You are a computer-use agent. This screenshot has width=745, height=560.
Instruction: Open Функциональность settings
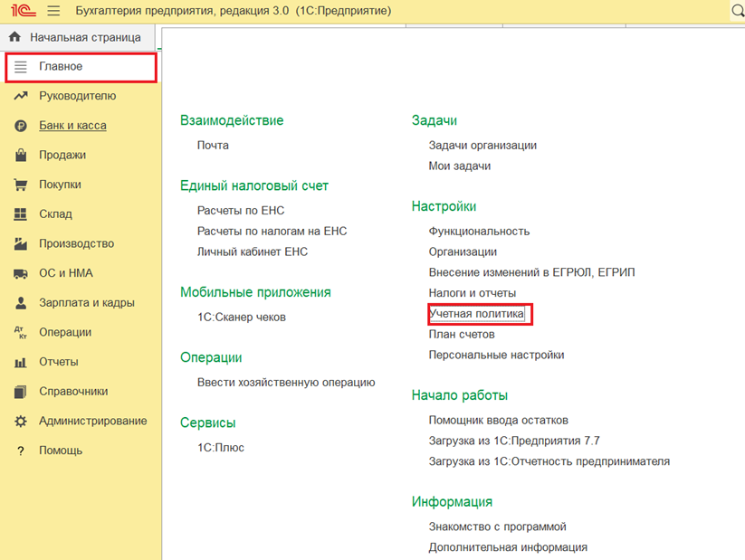pyautogui.click(x=479, y=232)
